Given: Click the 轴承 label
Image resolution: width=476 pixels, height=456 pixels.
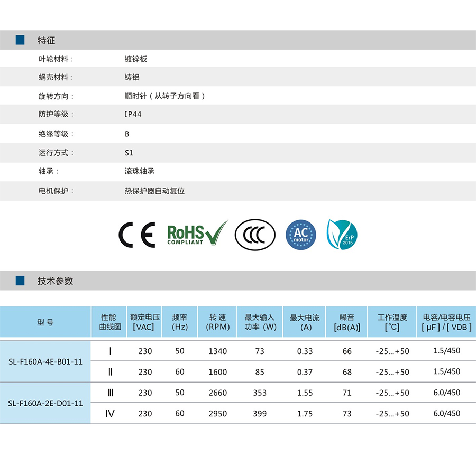Looking at the screenshot, I should (x=49, y=171).
